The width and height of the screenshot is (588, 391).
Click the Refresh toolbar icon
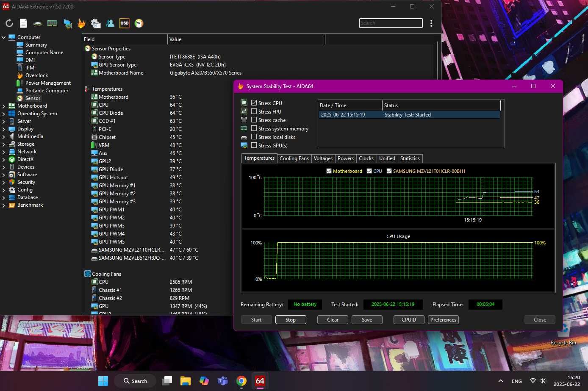pos(9,23)
